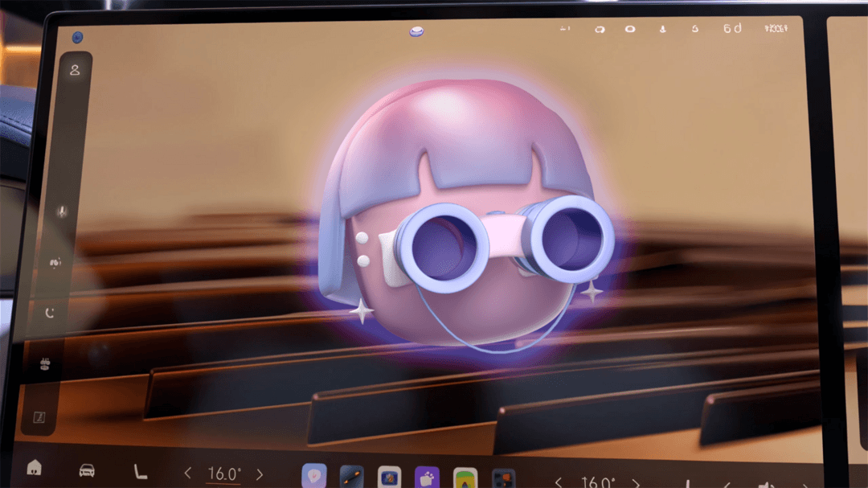The height and width of the screenshot is (488, 868).
Task: Increase left temperature with the right arrow
Action: 260,474
